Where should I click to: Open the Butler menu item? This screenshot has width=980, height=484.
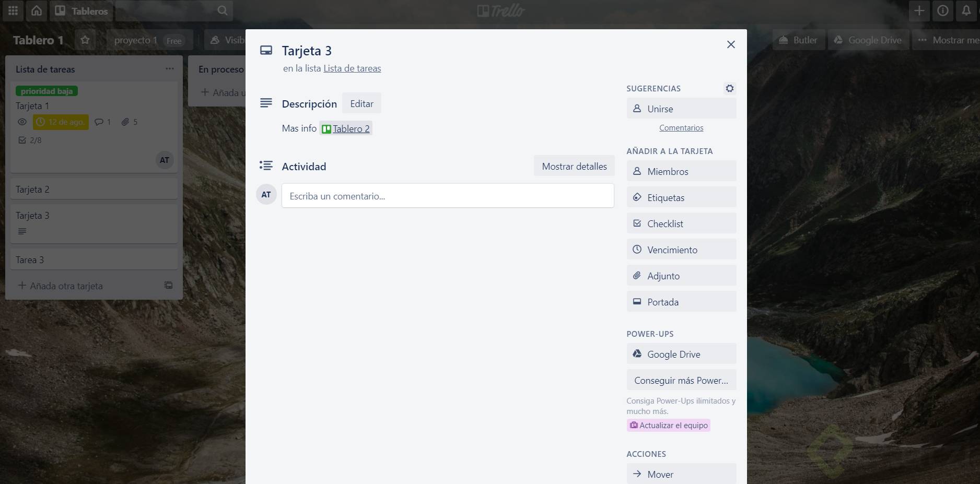[798, 40]
